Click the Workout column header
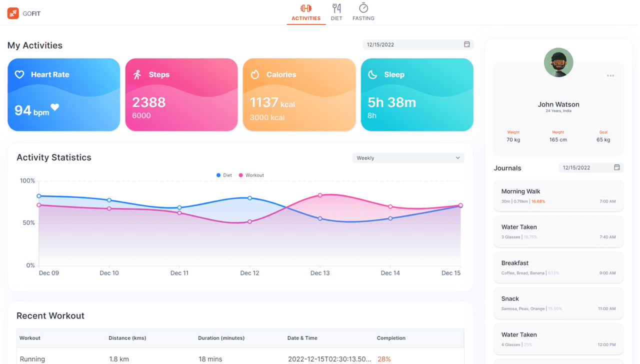The height and width of the screenshot is (364, 640). pos(30,338)
